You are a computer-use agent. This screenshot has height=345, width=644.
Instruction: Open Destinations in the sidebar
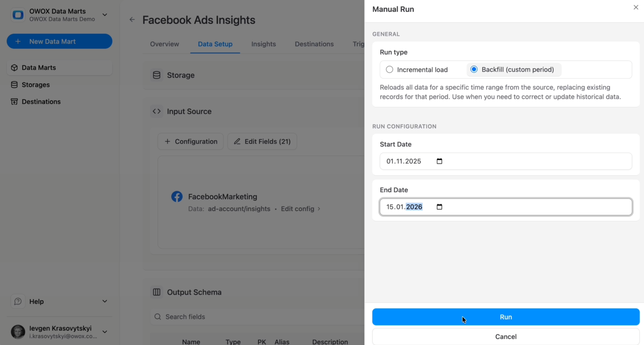point(60,102)
